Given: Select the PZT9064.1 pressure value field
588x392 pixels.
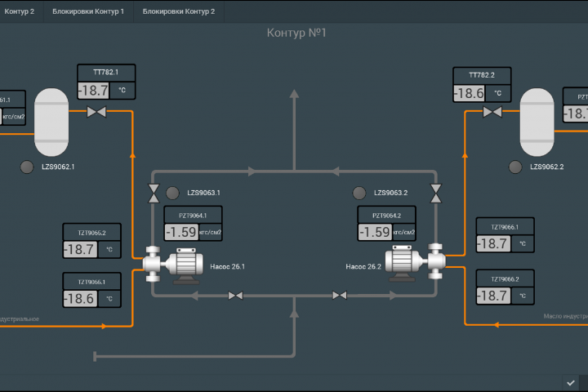Looking at the screenshot, I should click(181, 232).
